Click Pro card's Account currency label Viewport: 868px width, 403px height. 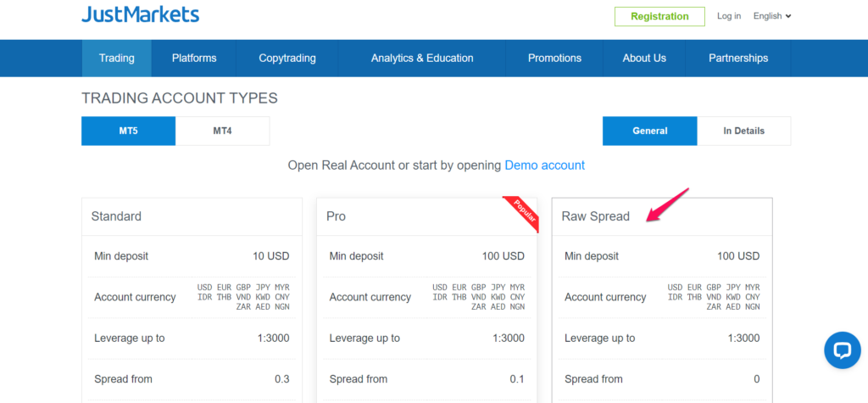coord(370,297)
